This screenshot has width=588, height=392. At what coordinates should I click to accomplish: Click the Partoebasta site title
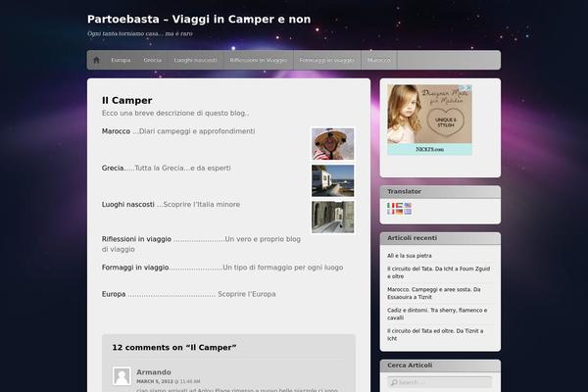(199, 20)
